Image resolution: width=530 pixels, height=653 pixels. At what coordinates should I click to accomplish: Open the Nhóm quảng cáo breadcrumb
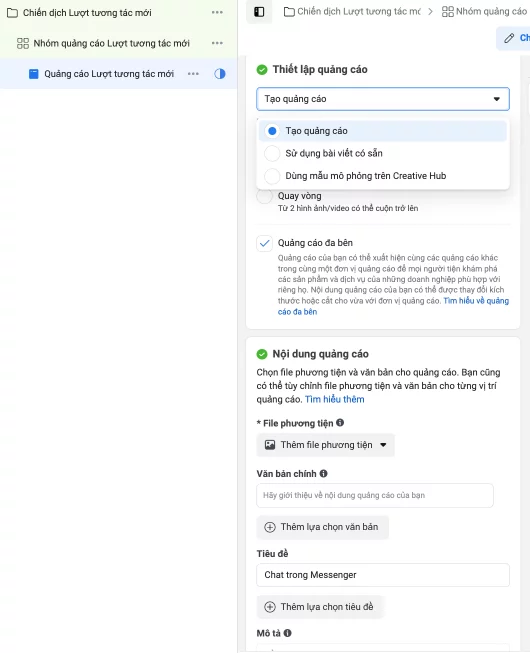tap(484, 12)
